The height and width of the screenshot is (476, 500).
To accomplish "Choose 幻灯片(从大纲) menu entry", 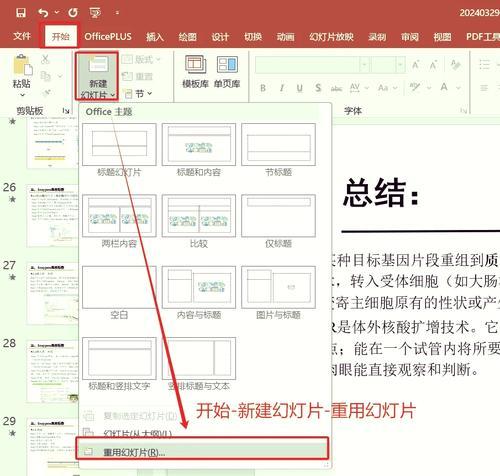I will 203,433.
